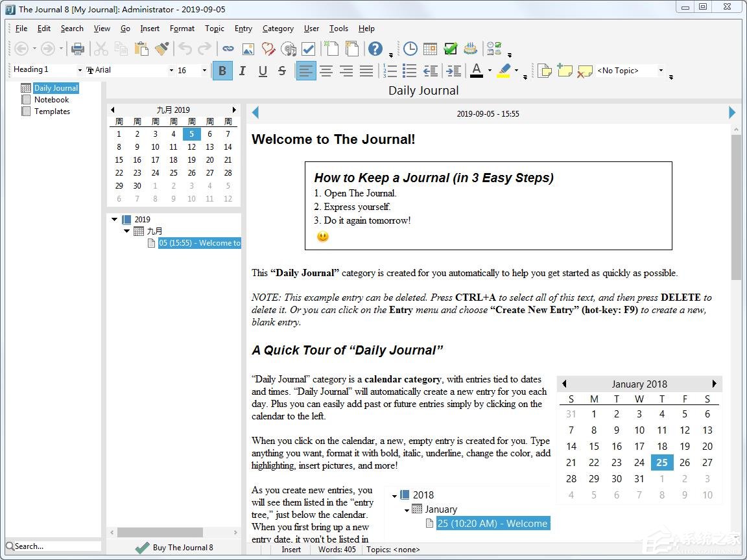Click the birthday cake icon
Screen dimensions: 747x560
(x=470, y=49)
